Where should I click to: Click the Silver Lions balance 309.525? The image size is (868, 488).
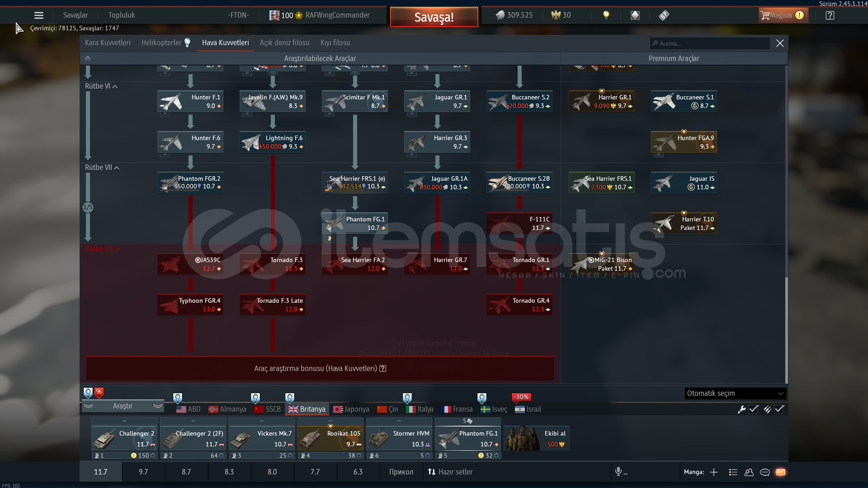(x=514, y=15)
